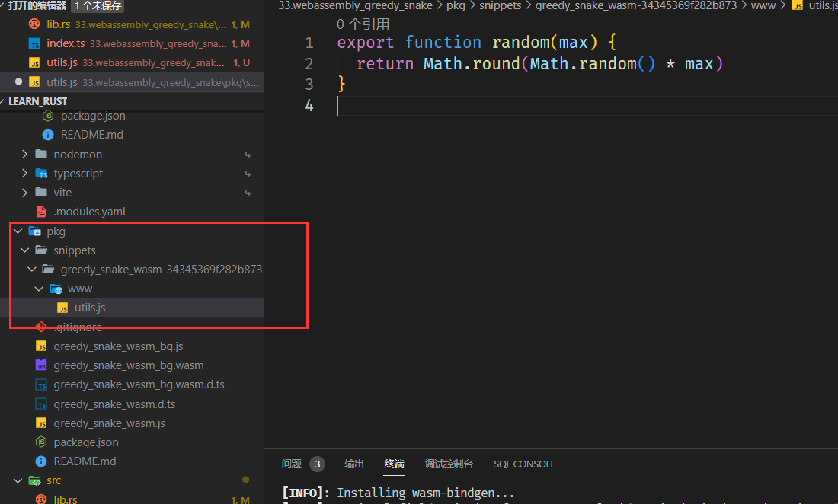Click TS icon of greedy_snake_wasm.d.ts
The width and height of the screenshot is (838, 504).
[x=41, y=404]
